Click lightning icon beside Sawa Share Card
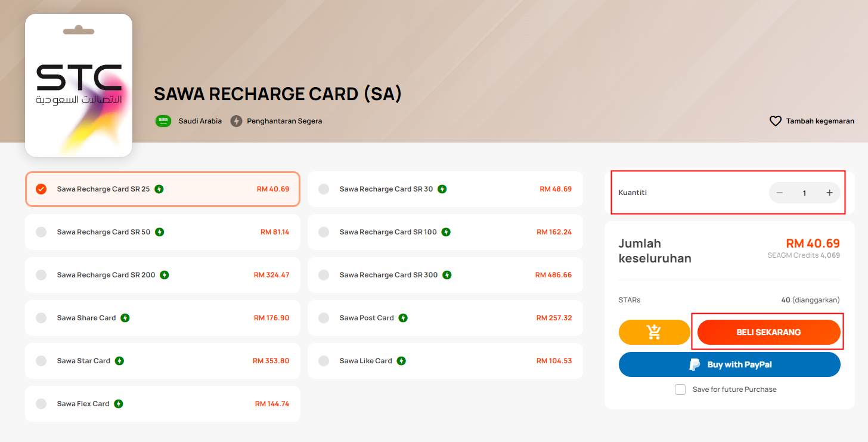868x442 pixels. (x=125, y=318)
